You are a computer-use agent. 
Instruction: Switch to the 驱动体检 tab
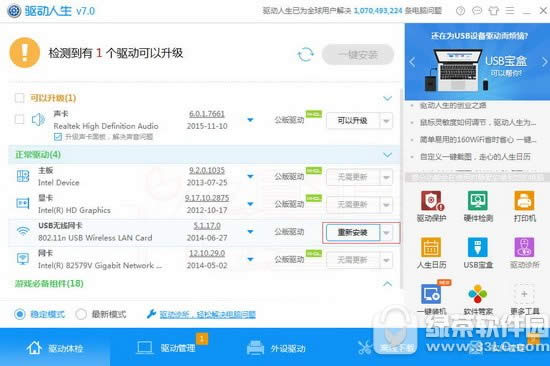[x=55, y=348]
